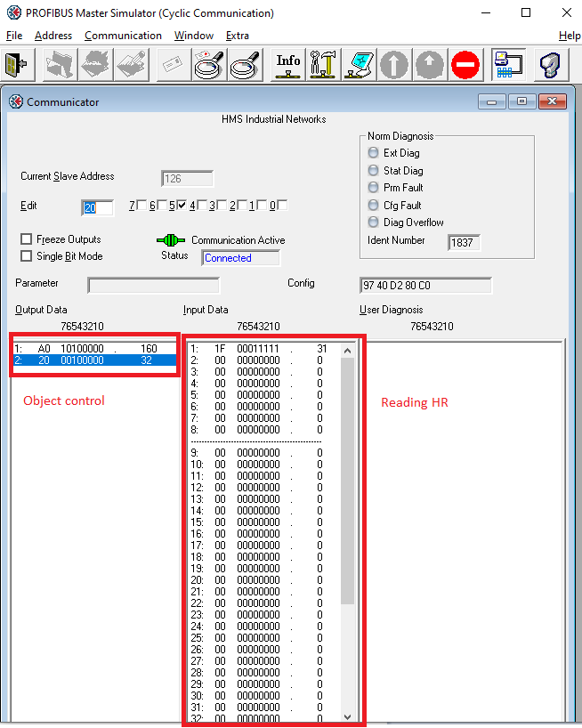Minimize the Communicator child window
The image size is (582, 728).
click(492, 101)
